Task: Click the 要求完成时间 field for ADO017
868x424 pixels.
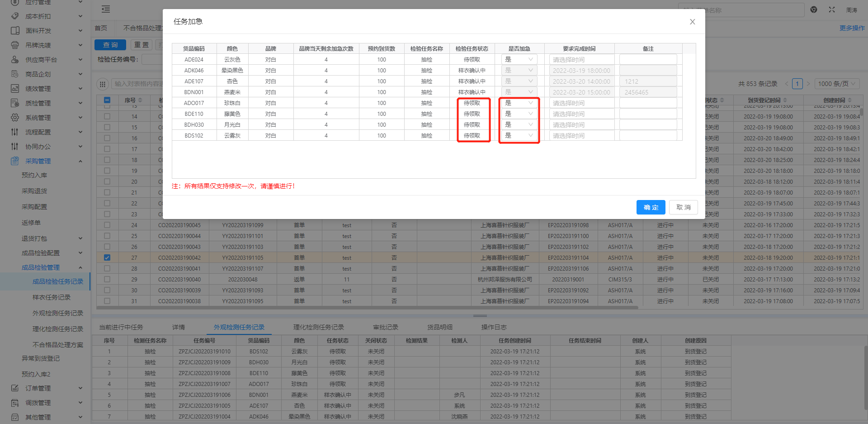Action: coord(581,103)
